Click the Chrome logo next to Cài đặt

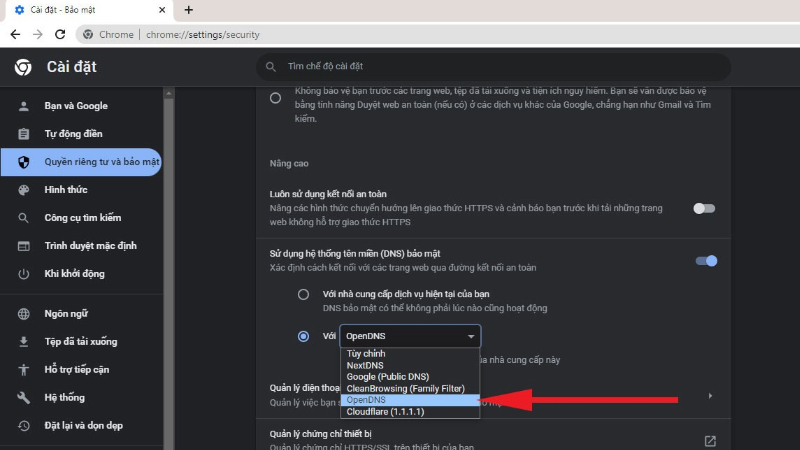[x=22, y=67]
